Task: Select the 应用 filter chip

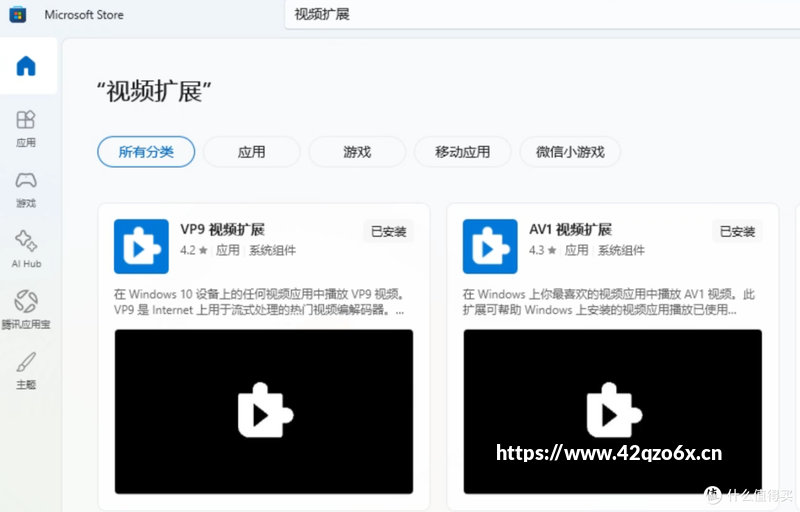Action: coord(252,151)
